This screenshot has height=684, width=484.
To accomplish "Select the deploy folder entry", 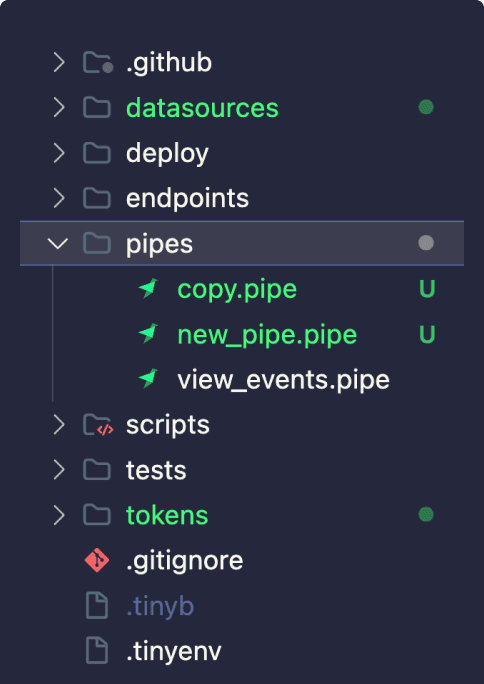I will 242,153.
